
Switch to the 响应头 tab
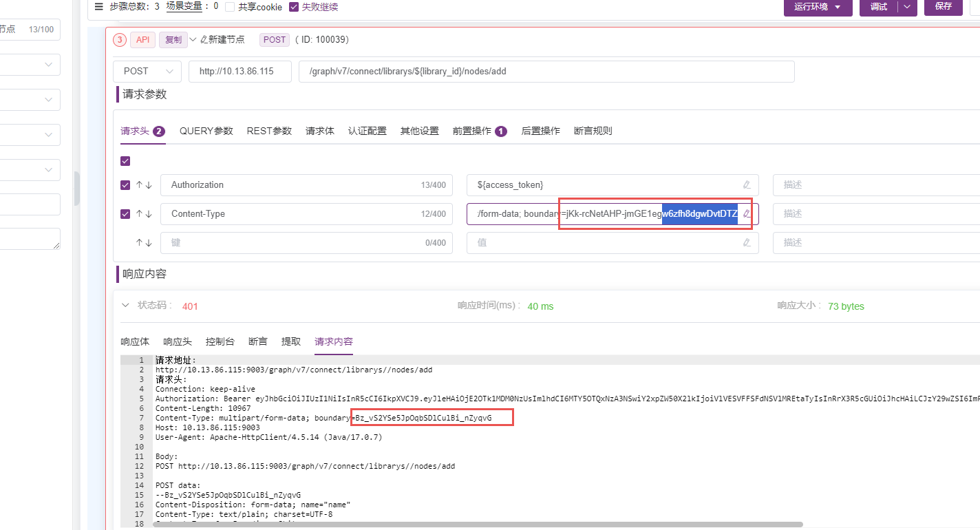[x=178, y=341]
